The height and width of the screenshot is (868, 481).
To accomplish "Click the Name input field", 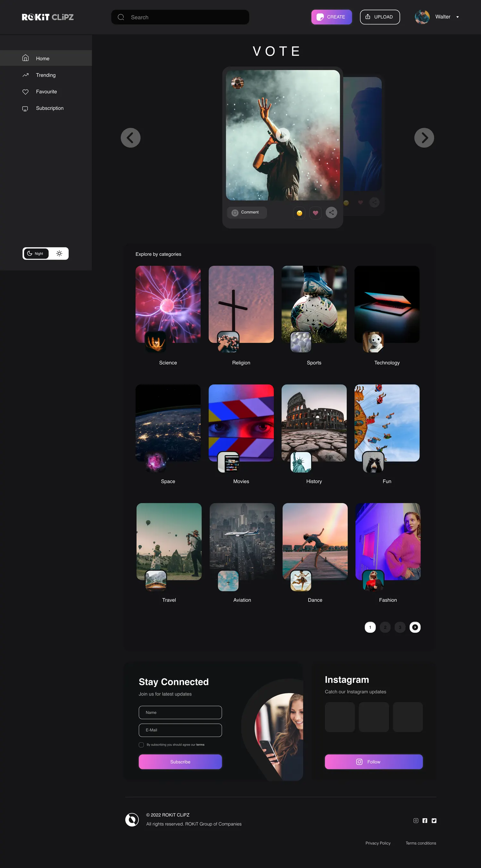I will [x=180, y=712].
